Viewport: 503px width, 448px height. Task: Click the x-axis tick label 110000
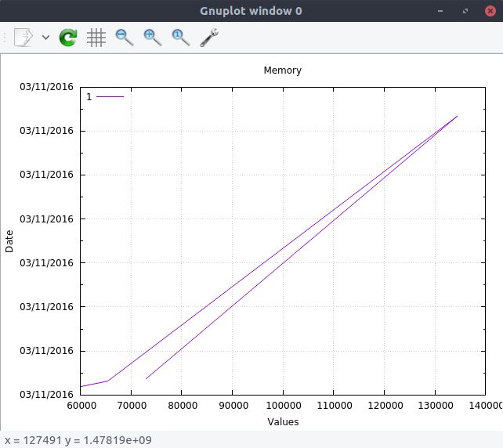(335, 406)
